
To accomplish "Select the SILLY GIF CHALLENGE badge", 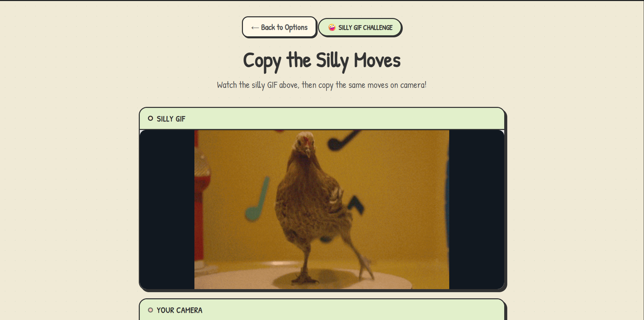I will click(360, 27).
